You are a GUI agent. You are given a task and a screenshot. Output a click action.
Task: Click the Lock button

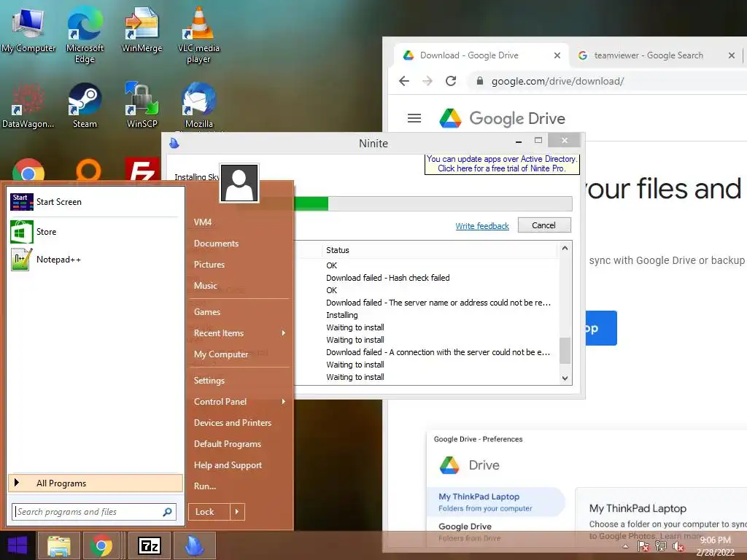[x=209, y=512]
